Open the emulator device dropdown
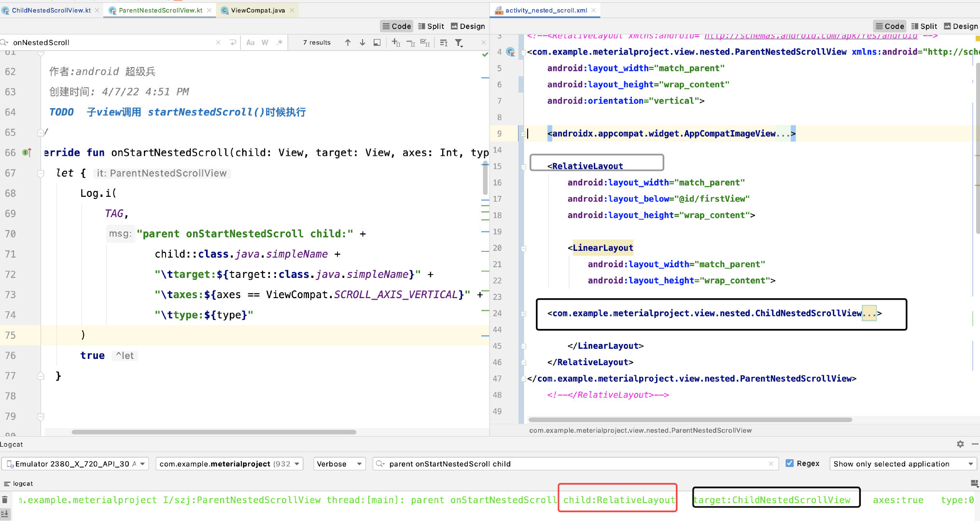Viewport: 980px width, 521px height. coord(75,464)
